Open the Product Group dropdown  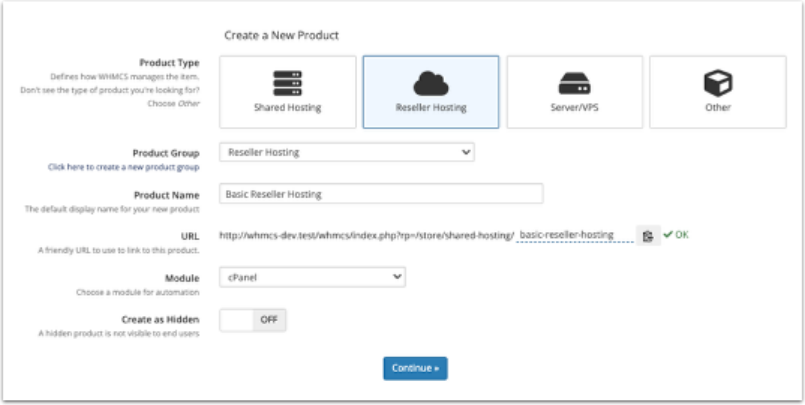click(x=347, y=152)
